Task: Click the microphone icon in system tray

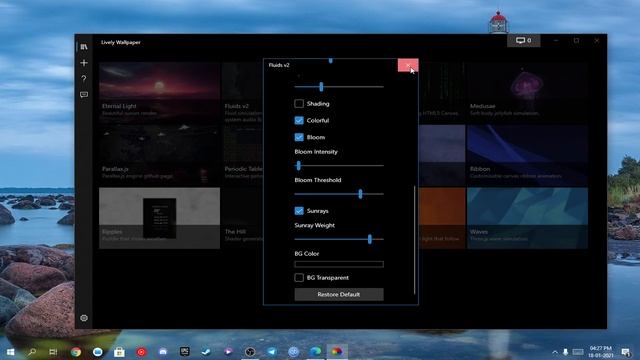Action: click(565, 352)
